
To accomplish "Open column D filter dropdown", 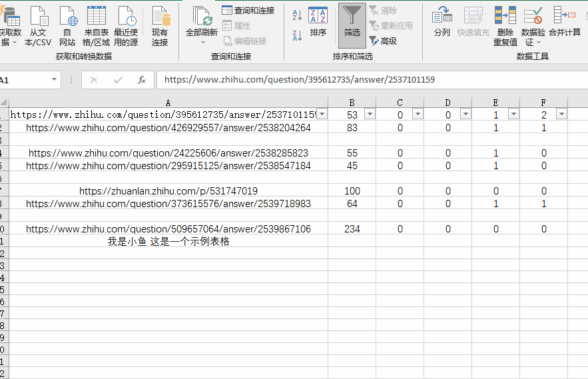I will coord(465,114).
